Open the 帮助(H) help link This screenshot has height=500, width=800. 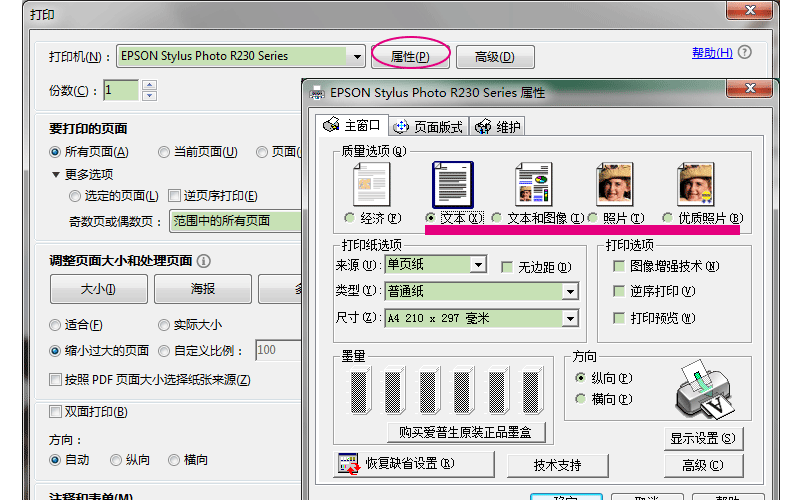(712, 53)
